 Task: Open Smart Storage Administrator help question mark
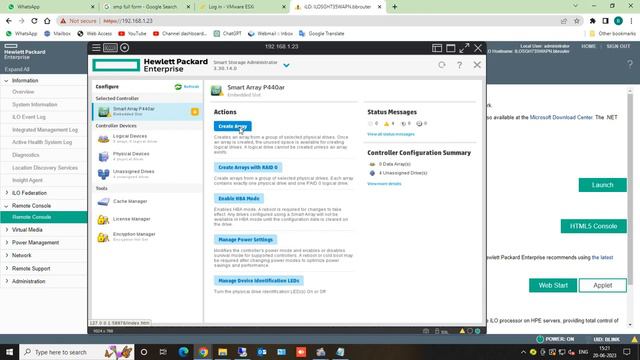[459, 65]
